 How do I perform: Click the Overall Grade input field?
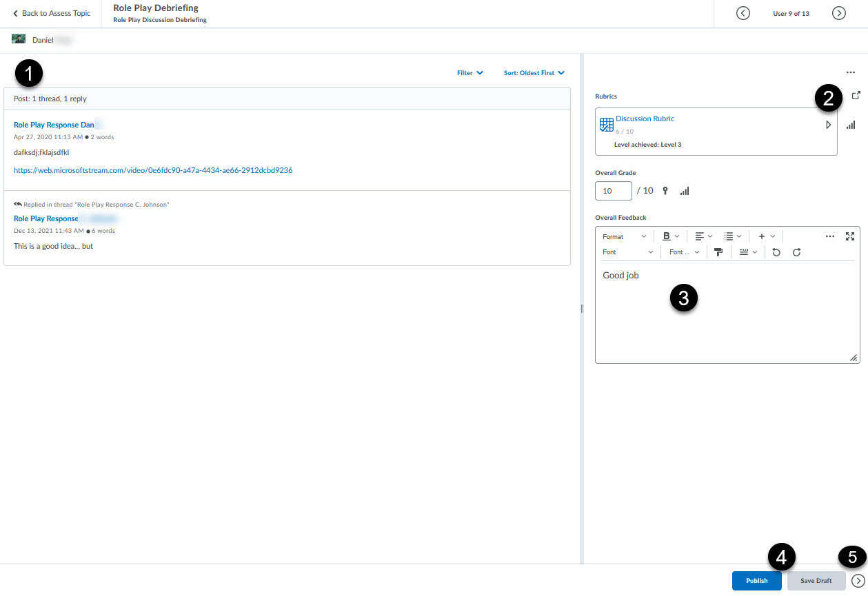click(613, 191)
